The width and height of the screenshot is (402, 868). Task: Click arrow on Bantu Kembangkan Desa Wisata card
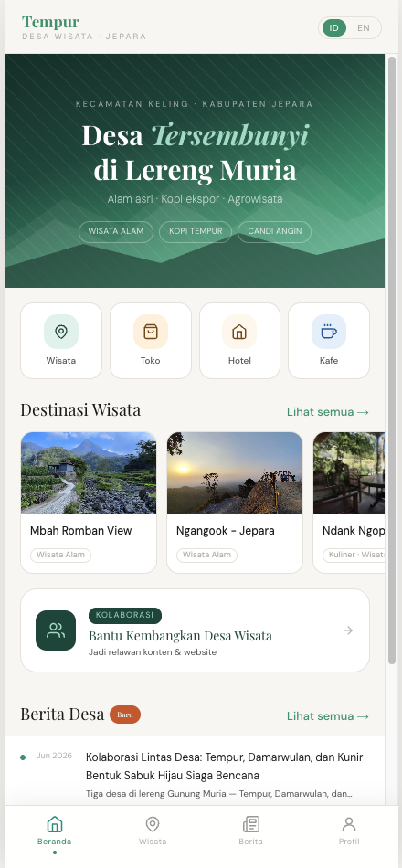348,630
